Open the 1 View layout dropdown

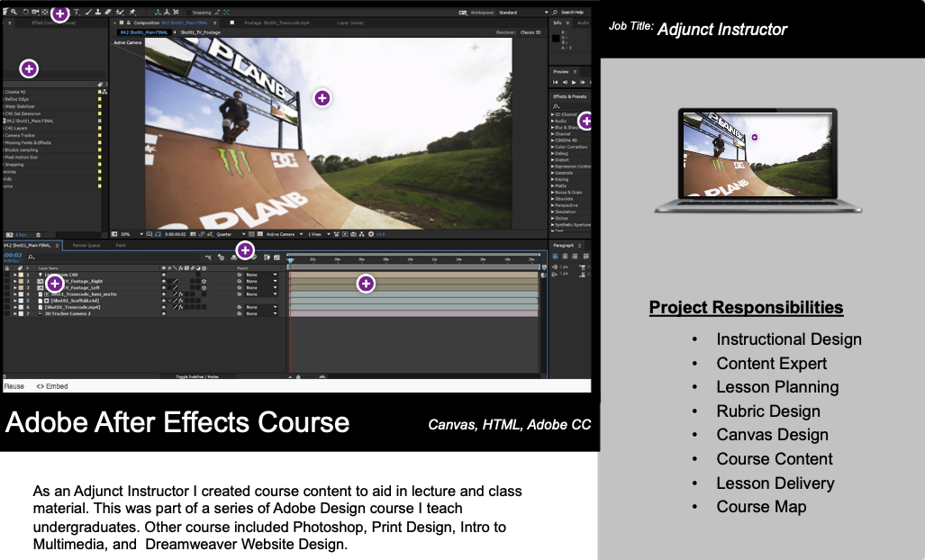319,234
